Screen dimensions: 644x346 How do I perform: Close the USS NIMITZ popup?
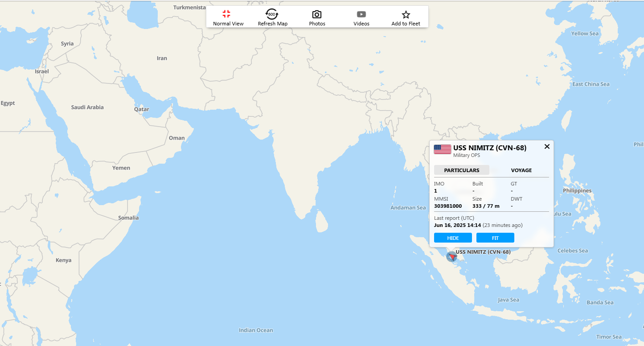click(547, 146)
